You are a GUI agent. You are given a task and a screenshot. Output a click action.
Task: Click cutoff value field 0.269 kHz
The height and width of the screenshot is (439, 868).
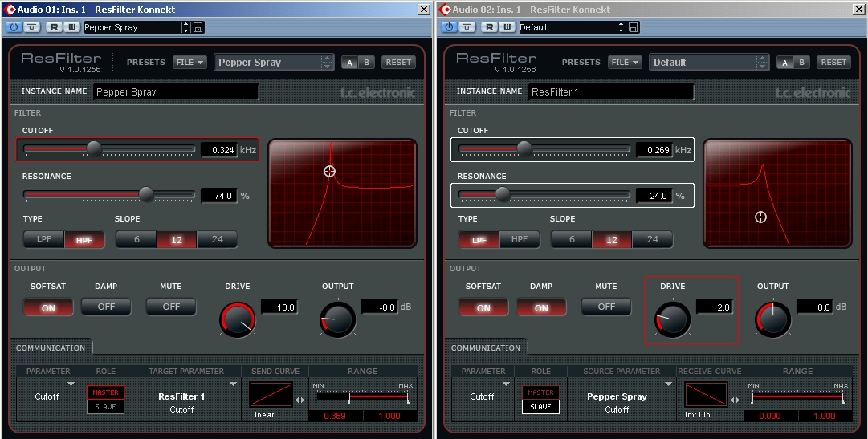pos(654,150)
